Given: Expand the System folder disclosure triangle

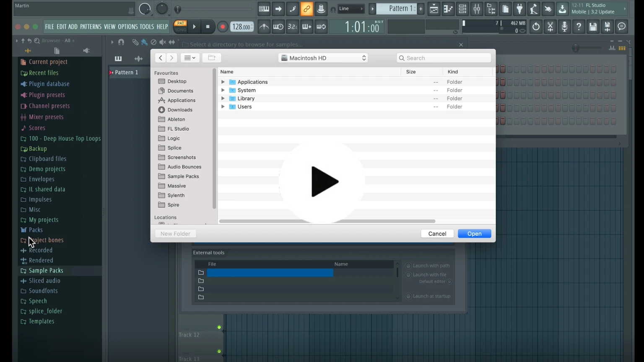Looking at the screenshot, I should point(223,90).
